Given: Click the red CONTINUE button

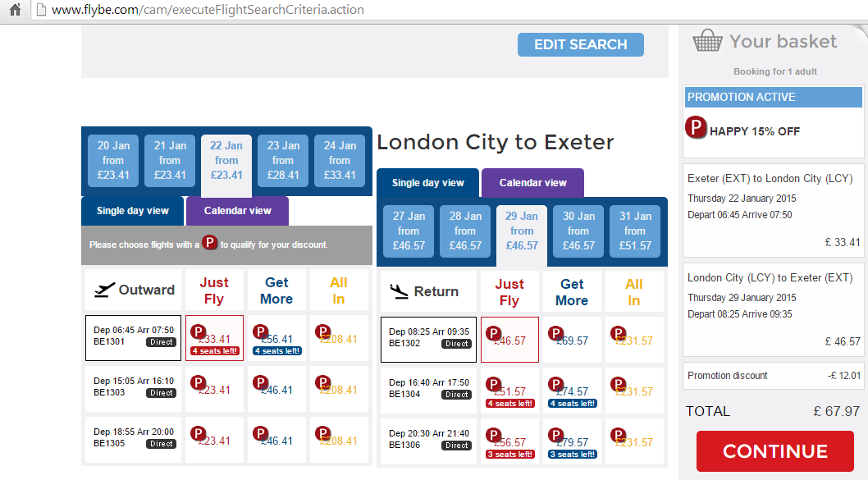Looking at the screenshot, I should click(x=775, y=451).
